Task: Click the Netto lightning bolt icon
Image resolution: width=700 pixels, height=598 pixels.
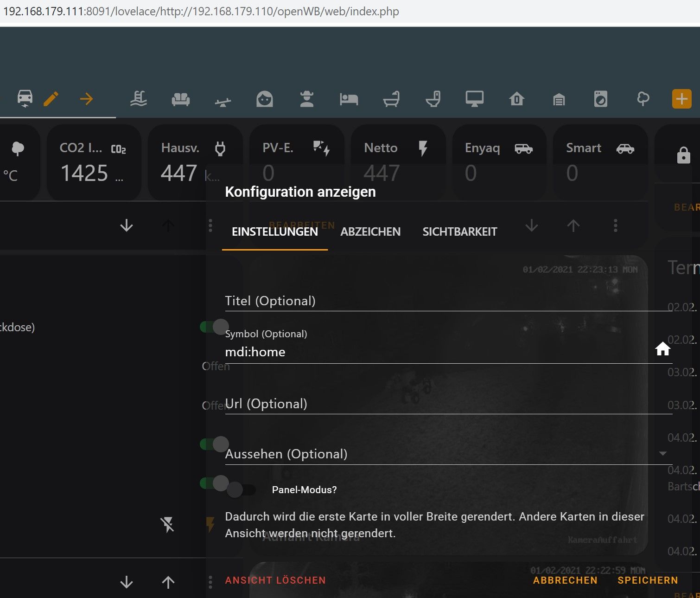Action: pyautogui.click(x=423, y=148)
